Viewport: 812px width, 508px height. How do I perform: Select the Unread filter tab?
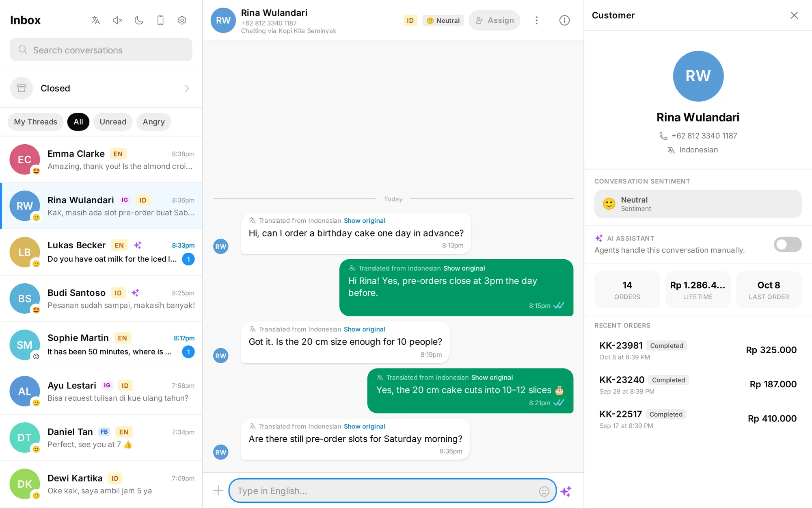coord(113,122)
